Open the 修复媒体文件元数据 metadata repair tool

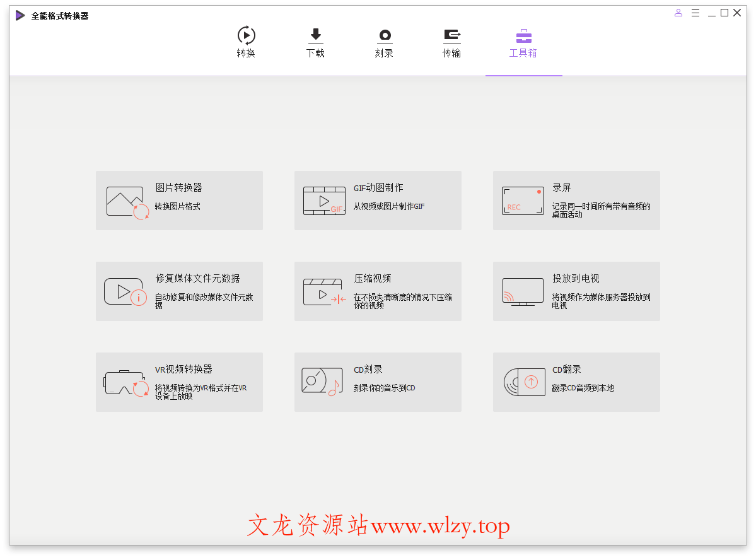pyautogui.click(x=179, y=291)
